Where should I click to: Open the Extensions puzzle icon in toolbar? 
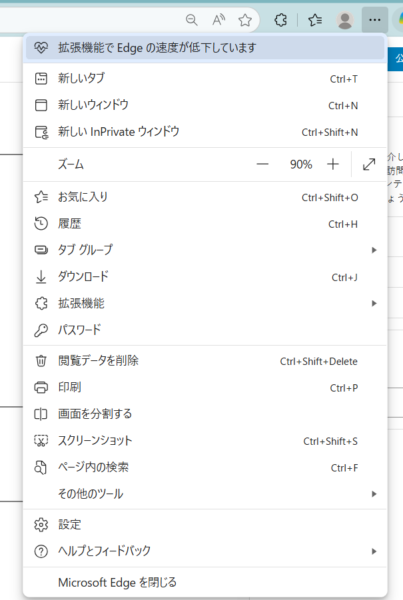281,20
